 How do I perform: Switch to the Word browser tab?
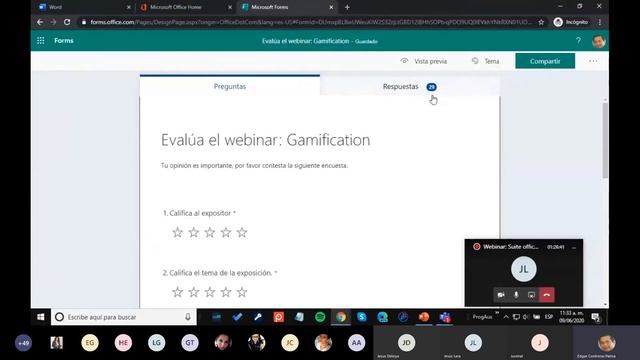[x=84, y=7]
